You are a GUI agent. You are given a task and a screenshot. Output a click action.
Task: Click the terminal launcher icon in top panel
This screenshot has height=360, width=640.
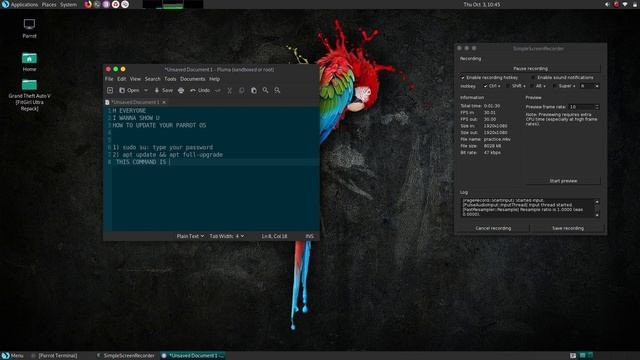(97, 4)
